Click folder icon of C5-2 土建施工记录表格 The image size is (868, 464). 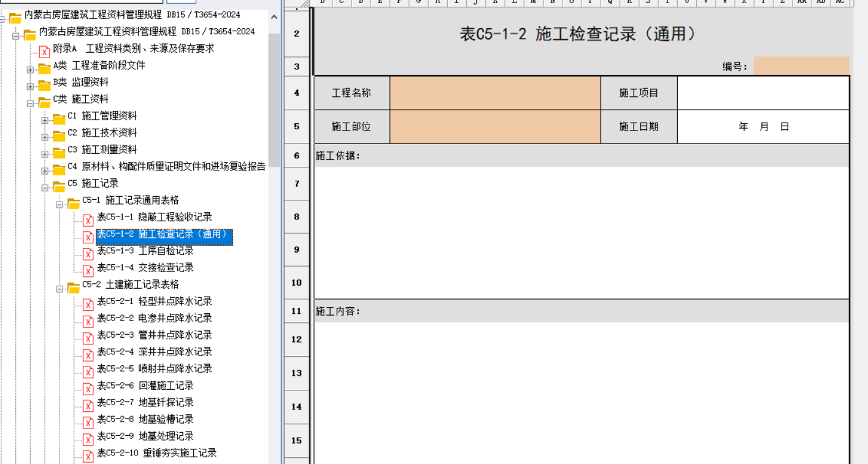point(74,287)
